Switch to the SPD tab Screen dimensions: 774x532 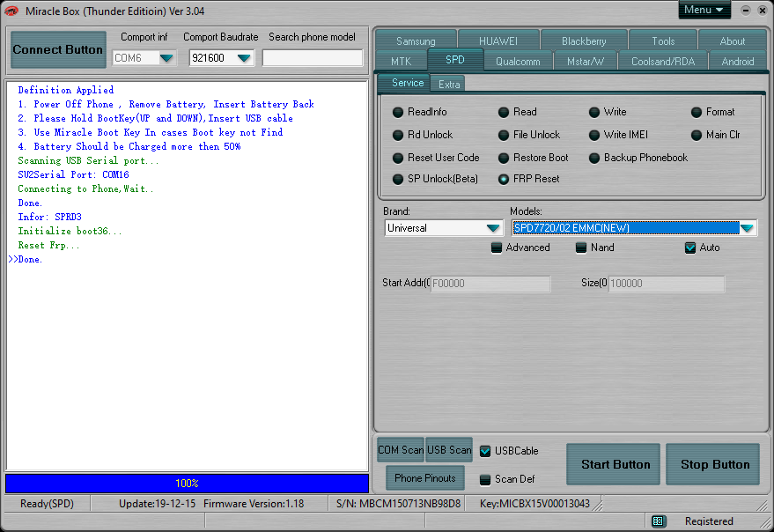455,60
